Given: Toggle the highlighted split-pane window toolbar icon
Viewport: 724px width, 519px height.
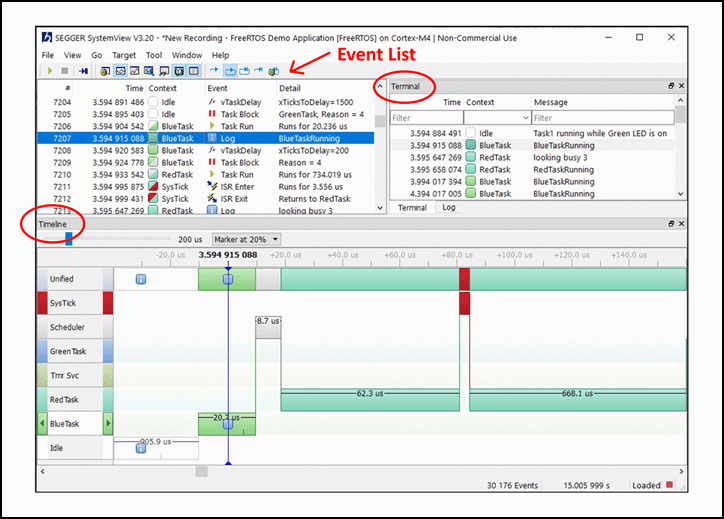Looking at the screenshot, I should pyautogui.click(x=194, y=71).
